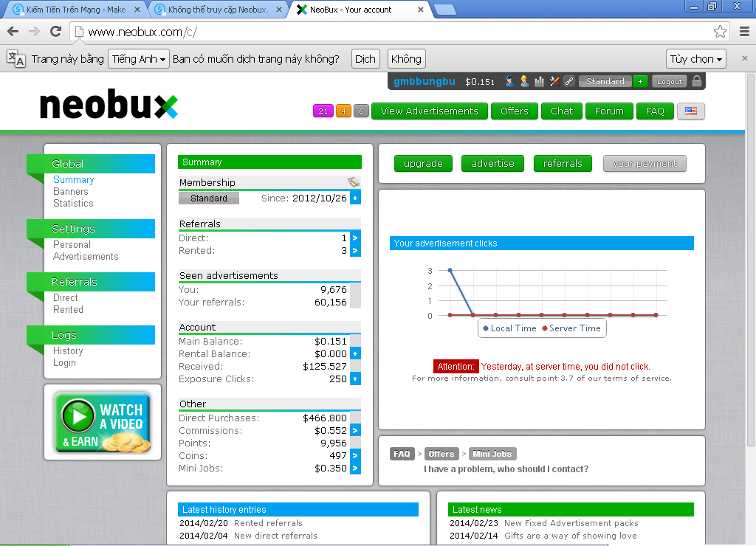Click the Không button
The image size is (756, 546).
tap(407, 59)
